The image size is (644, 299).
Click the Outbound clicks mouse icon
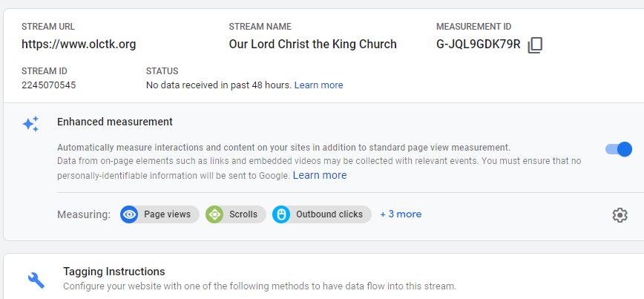(x=282, y=214)
